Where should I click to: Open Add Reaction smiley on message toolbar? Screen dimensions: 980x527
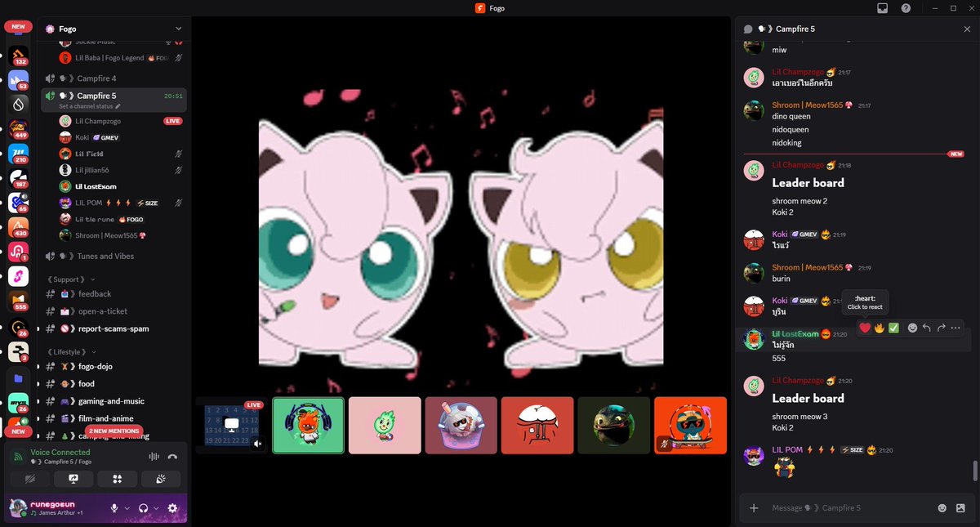click(x=912, y=328)
